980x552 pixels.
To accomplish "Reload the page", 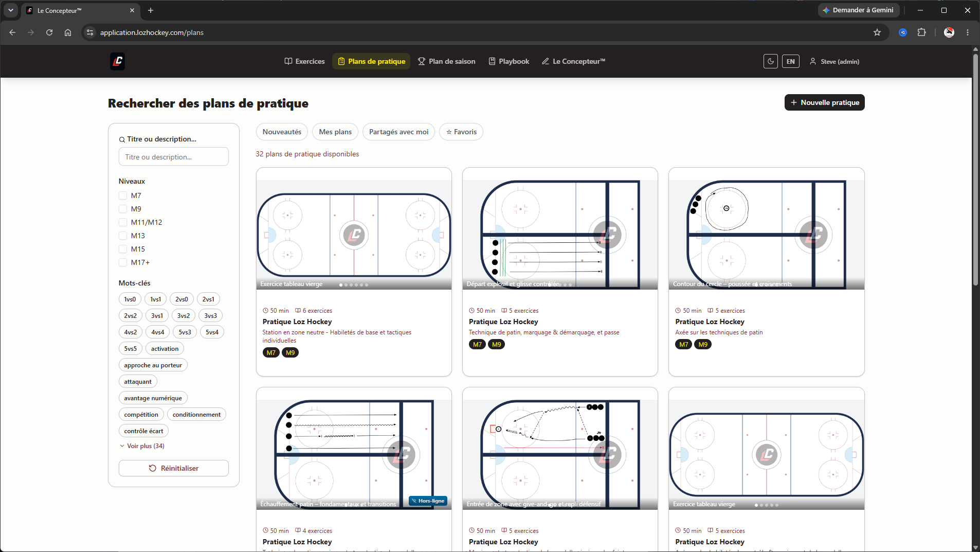I will coord(49,32).
